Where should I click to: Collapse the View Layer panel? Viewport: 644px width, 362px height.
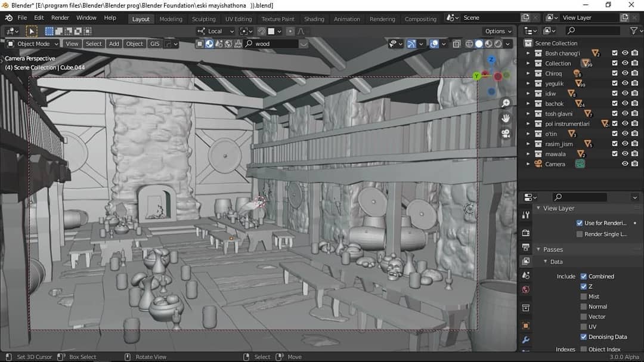tap(538, 208)
